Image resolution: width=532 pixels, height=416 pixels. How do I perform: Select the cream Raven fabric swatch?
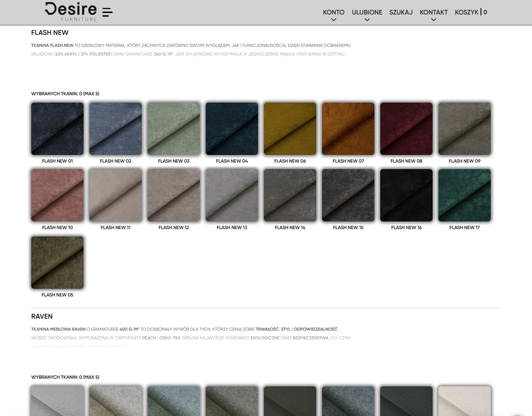coord(465,401)
